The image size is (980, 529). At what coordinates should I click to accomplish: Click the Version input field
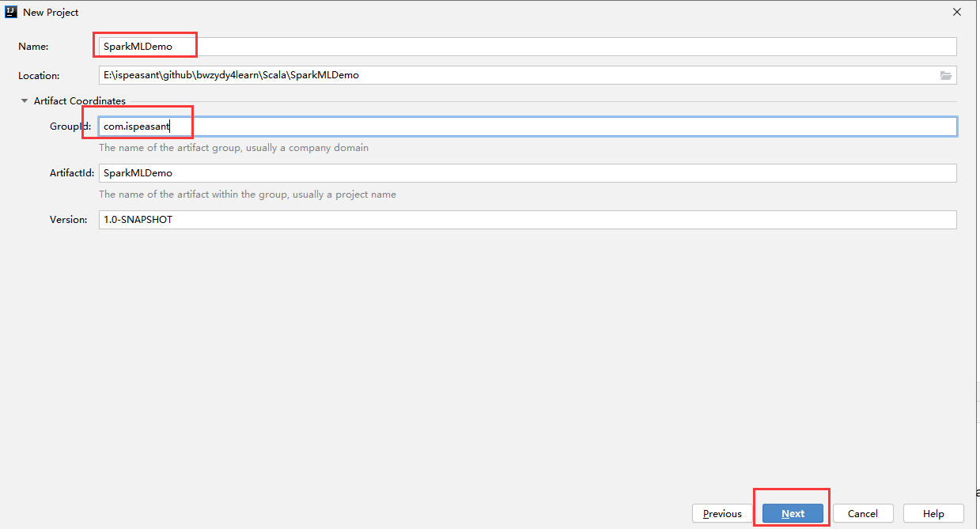[528, 220]
